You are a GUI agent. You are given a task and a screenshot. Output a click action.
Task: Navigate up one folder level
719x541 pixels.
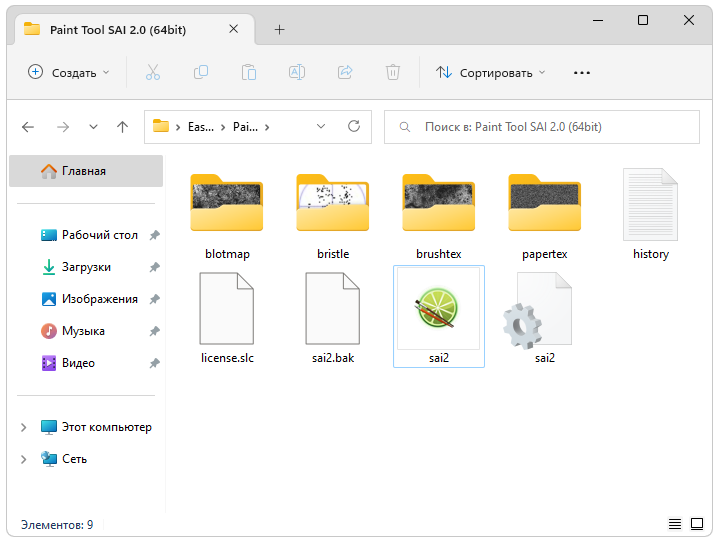point(122,127)
